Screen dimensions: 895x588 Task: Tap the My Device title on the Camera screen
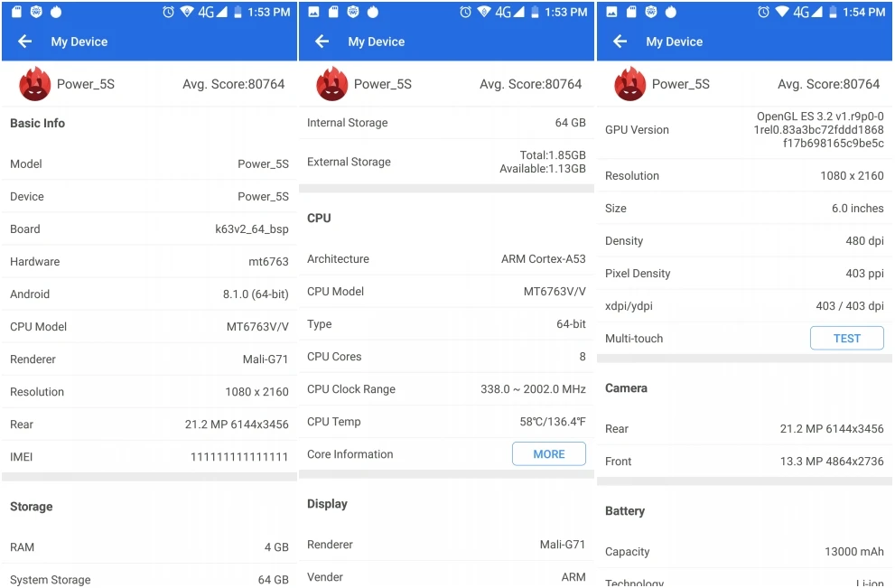point(675,42)
